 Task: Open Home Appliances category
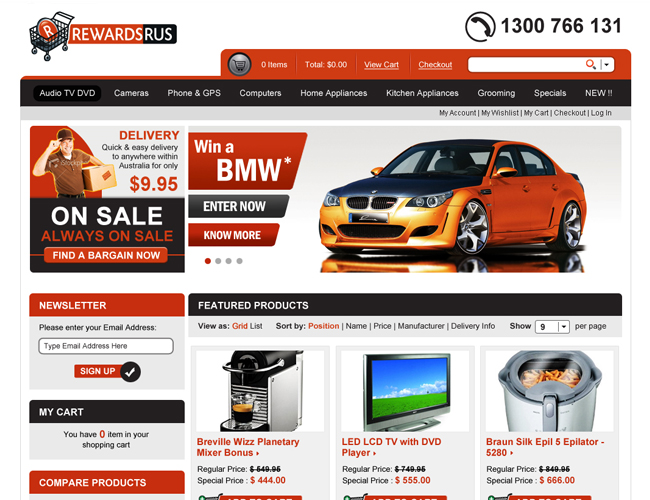[x=334, y=93]
